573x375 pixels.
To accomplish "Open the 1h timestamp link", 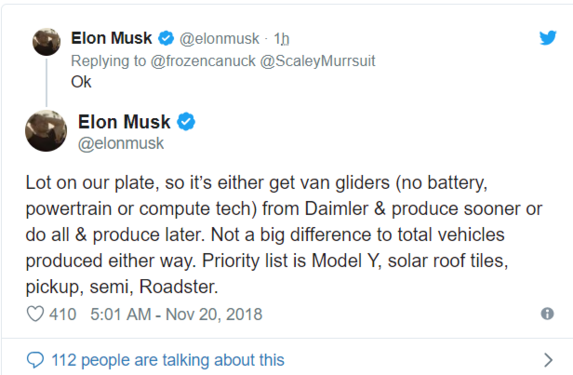I will tap(282, 38).
